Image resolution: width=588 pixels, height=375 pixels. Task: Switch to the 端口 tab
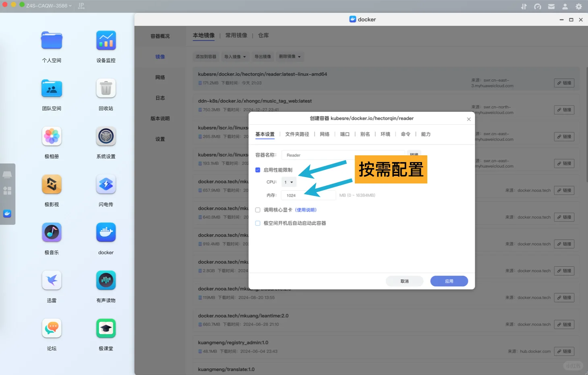(x=345, y=134)
